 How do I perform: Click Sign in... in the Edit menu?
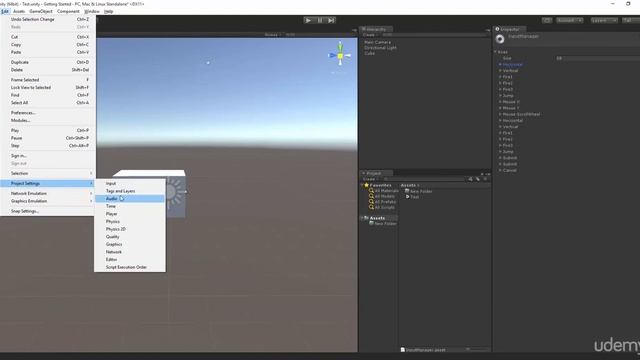pyautogui.click(x=48, y=156)
